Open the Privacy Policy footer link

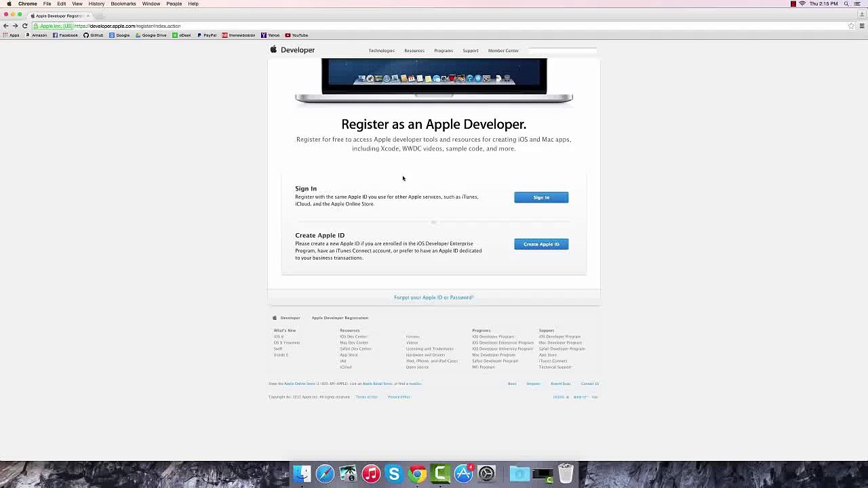(x=399, y=397)
